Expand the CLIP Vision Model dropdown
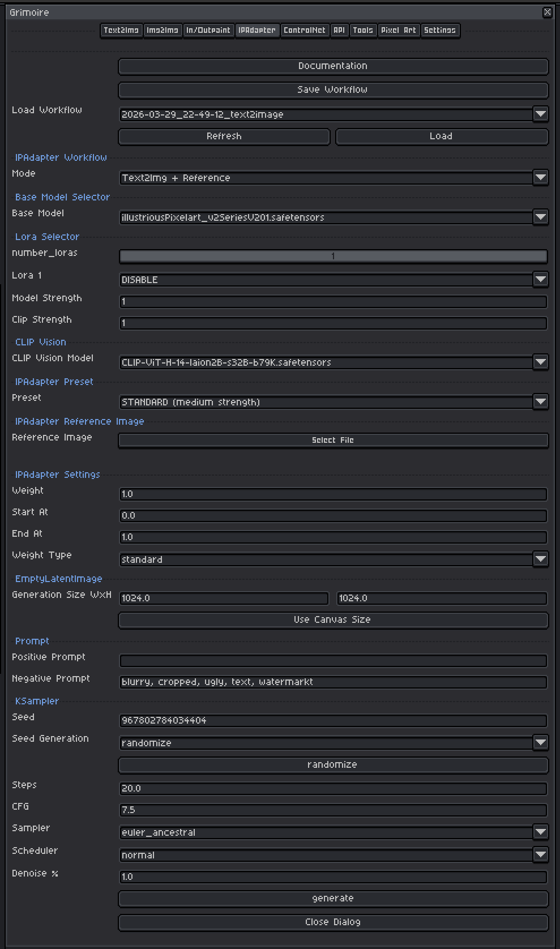The width and height of the screenshot is (560, 949). [334, 362]
